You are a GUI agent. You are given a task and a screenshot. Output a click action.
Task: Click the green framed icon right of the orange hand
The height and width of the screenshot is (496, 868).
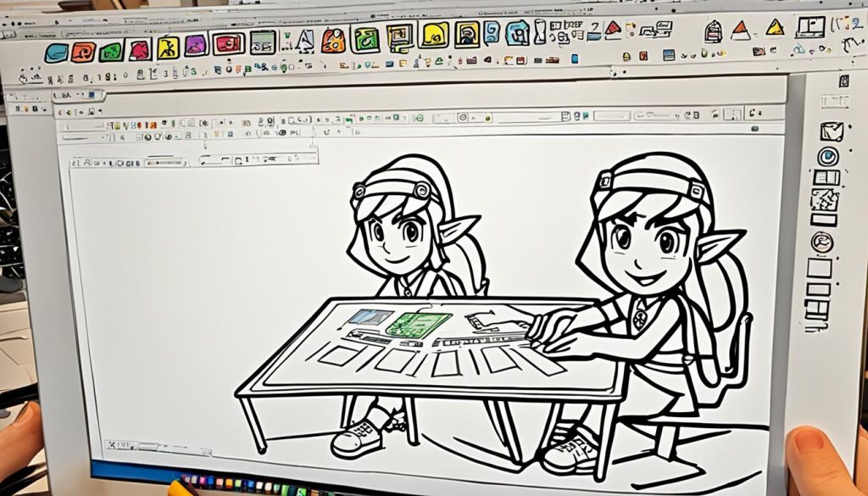click(x=365, y=40)
